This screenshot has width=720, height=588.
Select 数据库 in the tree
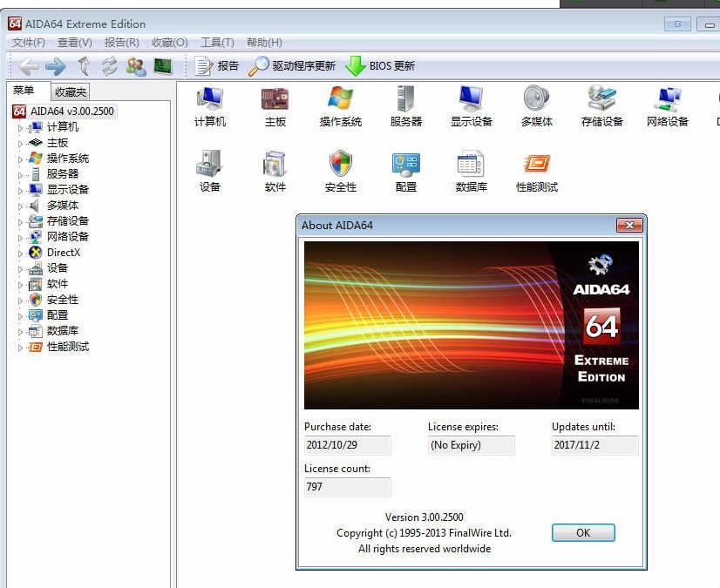click(63, 331)
